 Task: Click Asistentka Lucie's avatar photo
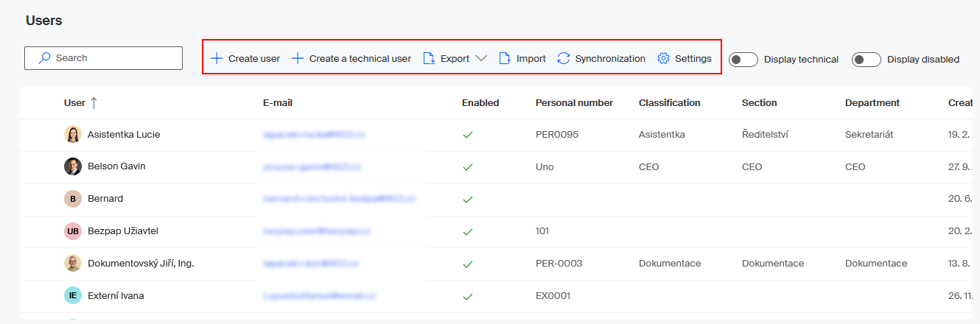click(72, 134)
